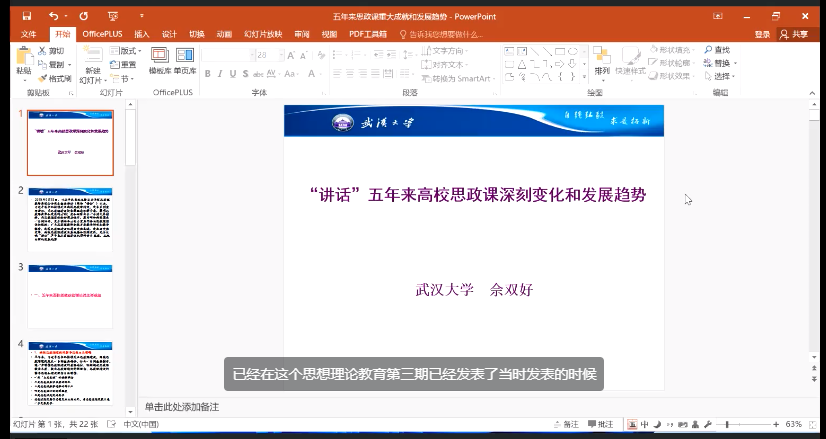Switch to the 插入 ribbon tab

point(142,34)
